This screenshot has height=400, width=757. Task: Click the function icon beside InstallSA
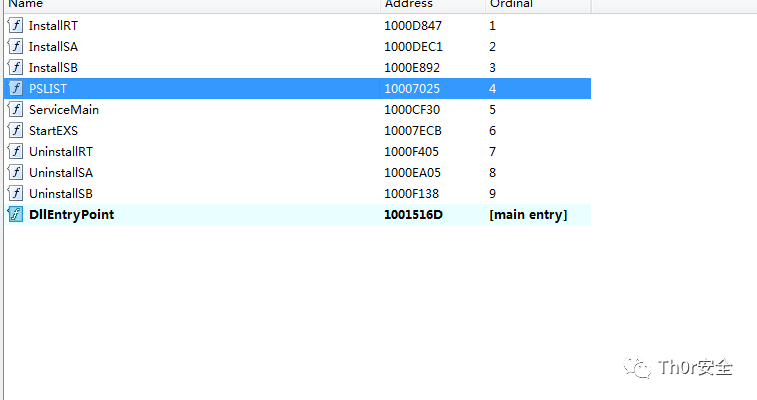tap(15, 46)
